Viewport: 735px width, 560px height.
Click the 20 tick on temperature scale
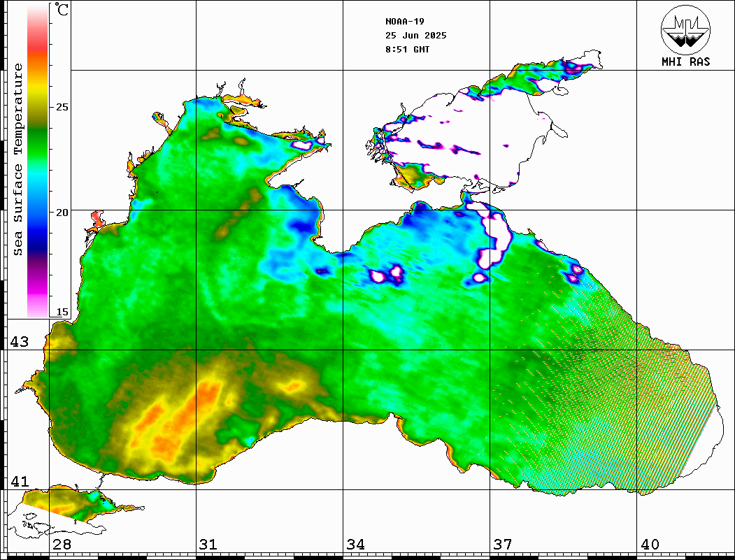62,213
